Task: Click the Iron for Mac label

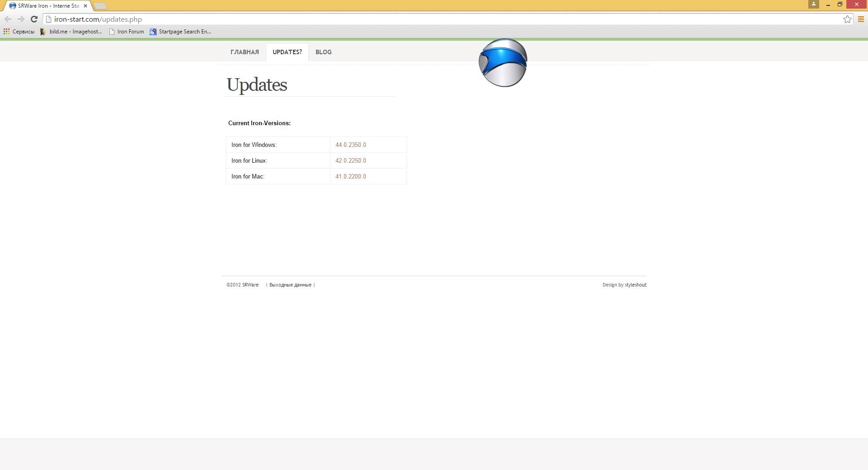Action: click(248, 176)
